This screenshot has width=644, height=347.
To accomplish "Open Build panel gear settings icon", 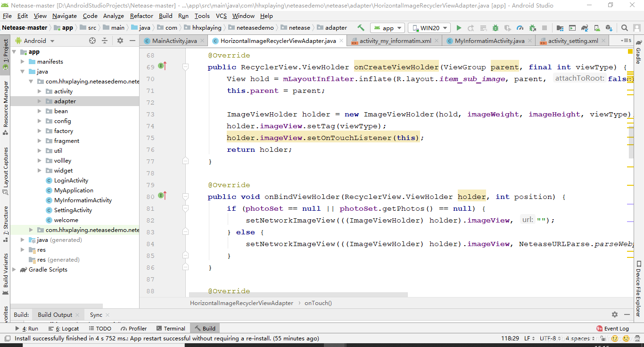I will [x=615, y=314].
